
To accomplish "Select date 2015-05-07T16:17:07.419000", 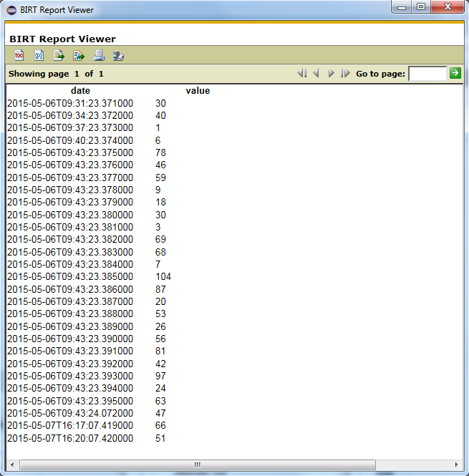I will pos(70,425).
